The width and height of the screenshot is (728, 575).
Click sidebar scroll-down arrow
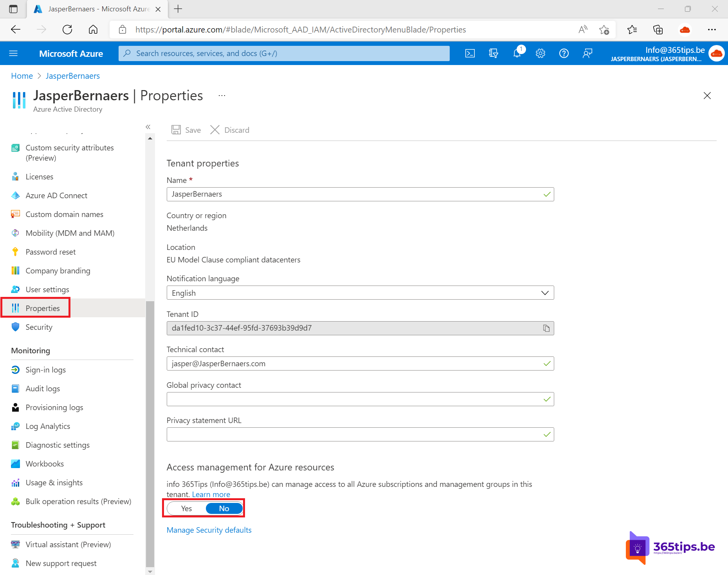[x=150, y=571]
